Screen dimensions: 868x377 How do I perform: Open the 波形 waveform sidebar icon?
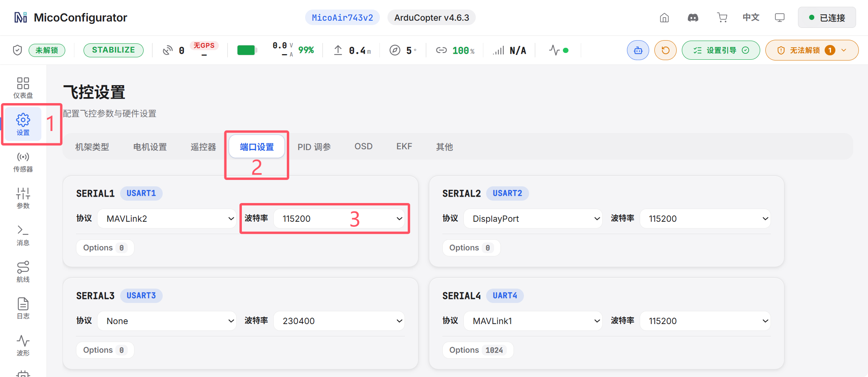coord(23,346)
